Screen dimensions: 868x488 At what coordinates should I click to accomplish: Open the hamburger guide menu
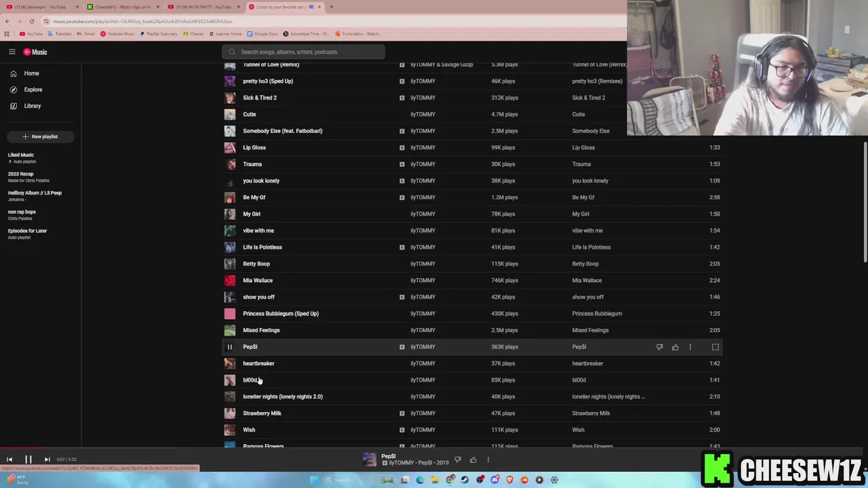(12, 52)
